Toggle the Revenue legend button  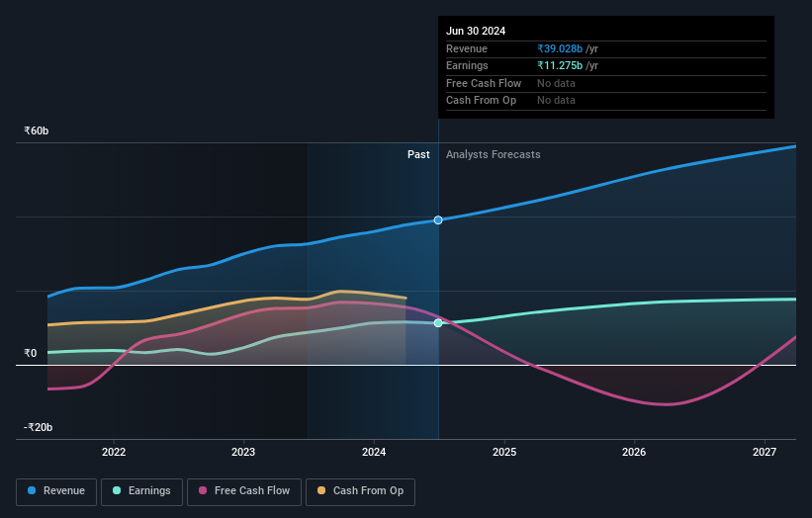coord(56,491)
